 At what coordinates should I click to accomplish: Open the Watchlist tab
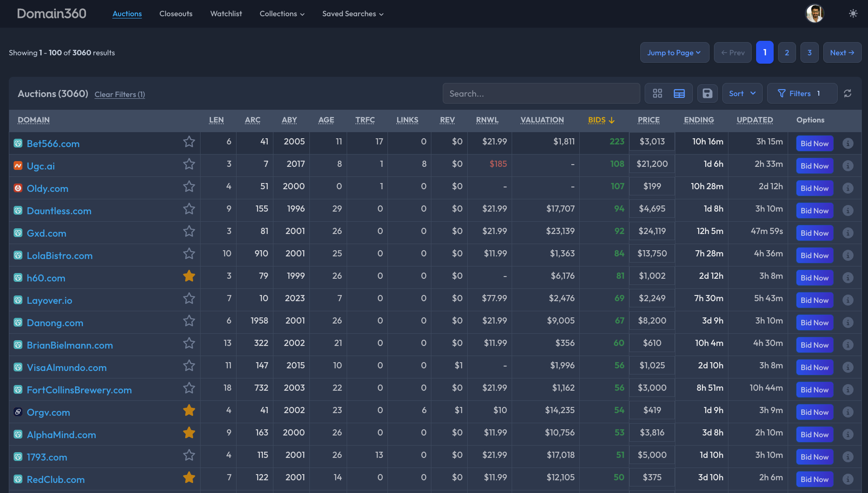pos(226,14)
